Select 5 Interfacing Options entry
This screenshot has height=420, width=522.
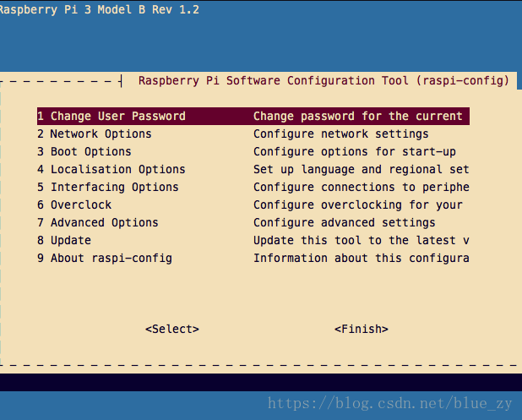(108, 188)
